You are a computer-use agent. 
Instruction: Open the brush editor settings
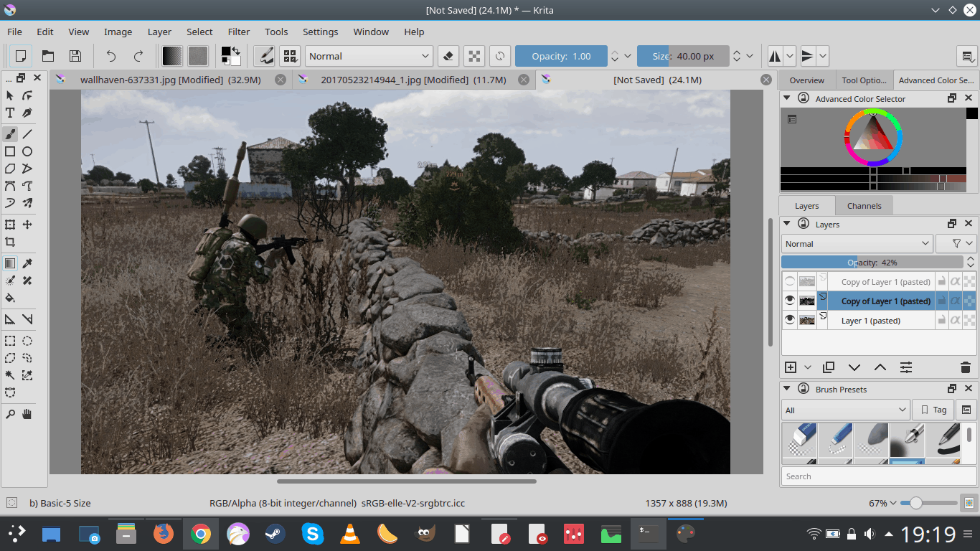pyautogui.click(x=264, y=56)
